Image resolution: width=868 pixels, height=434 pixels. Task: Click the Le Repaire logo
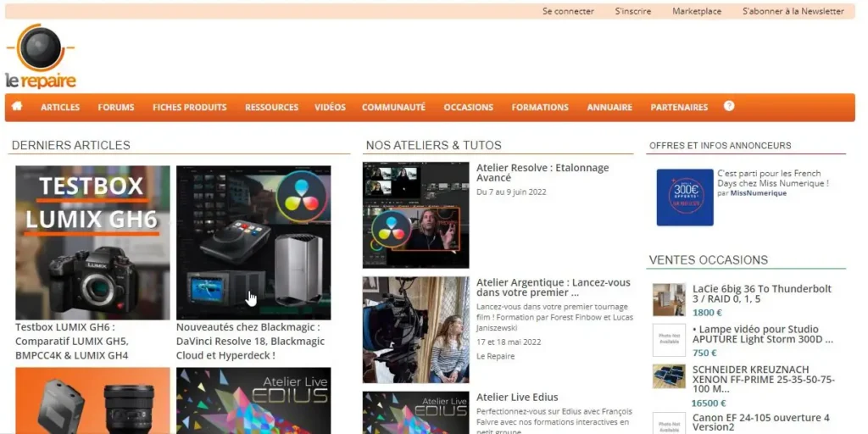[41, 57]
